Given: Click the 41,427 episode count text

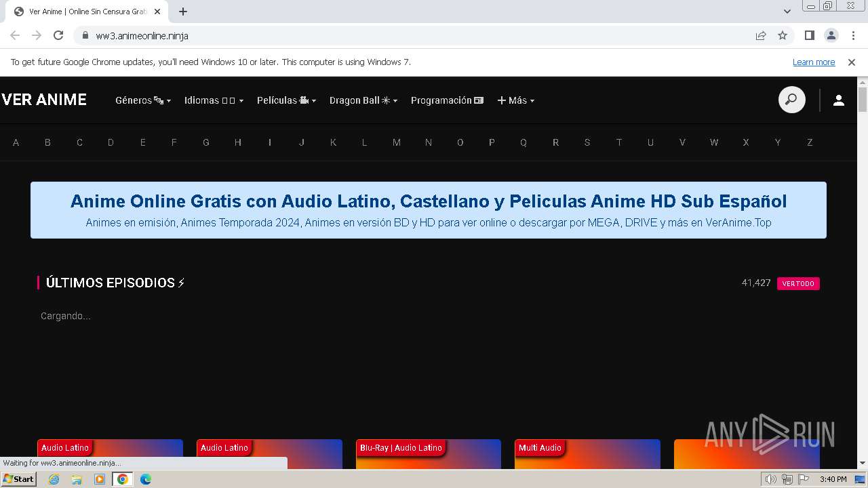Looking at the screenshot, I should point(756,283).
